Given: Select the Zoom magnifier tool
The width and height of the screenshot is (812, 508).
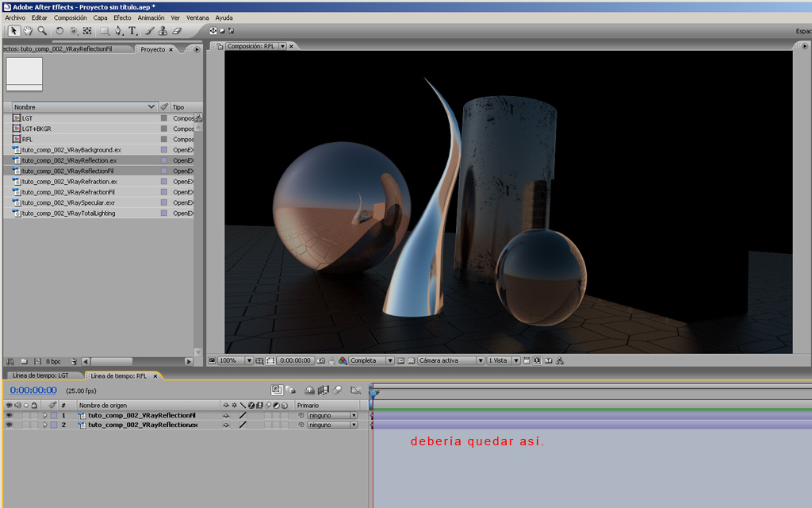Looking at the screenshot, I should [42, 31].
